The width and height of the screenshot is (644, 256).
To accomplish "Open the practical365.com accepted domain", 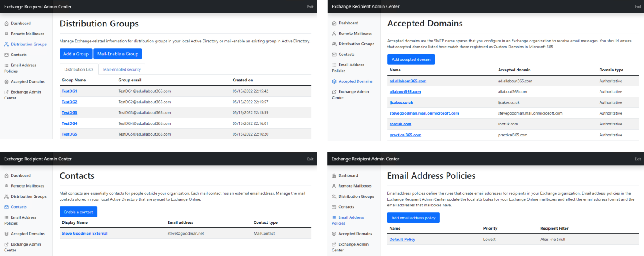I will pos(405,135).
